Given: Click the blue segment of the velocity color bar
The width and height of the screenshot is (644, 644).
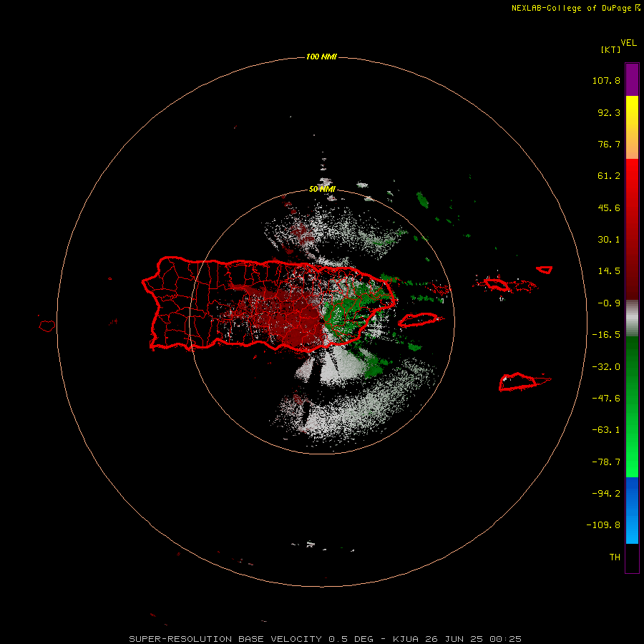Looking at the screenshot, I should click(632, 510).
